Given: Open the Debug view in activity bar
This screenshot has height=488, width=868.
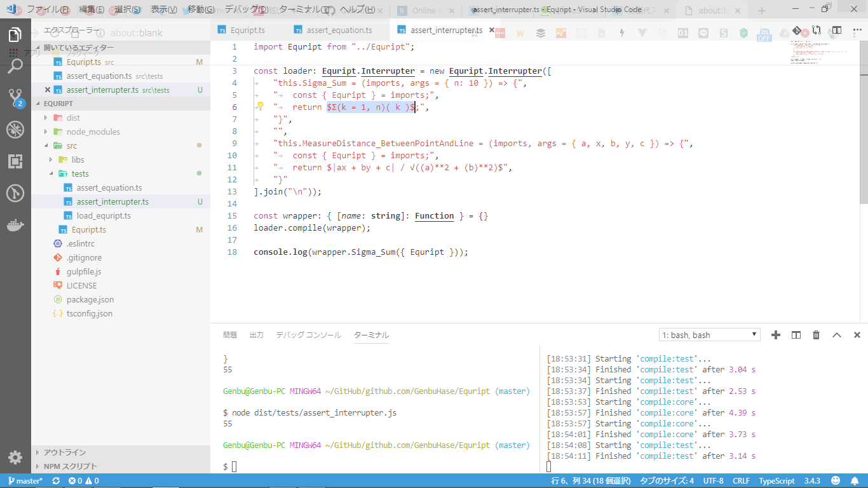Looking at the screenshot, I should tap(15, 130).
